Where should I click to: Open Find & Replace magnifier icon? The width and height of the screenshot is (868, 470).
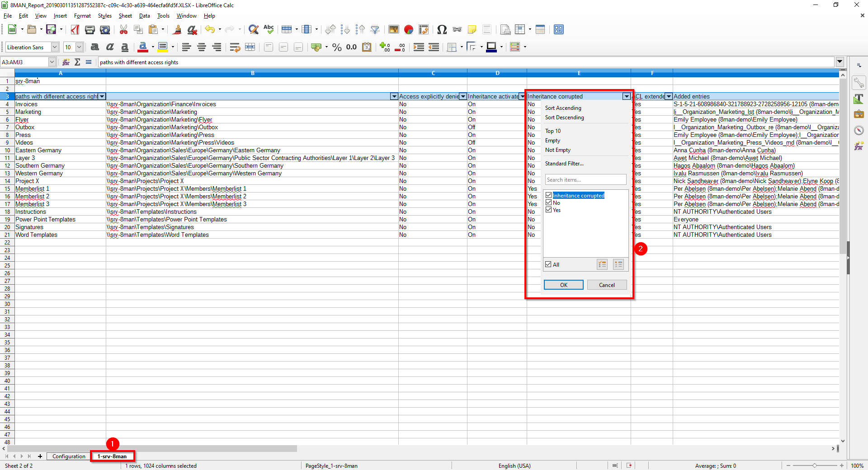pos(254,30)
